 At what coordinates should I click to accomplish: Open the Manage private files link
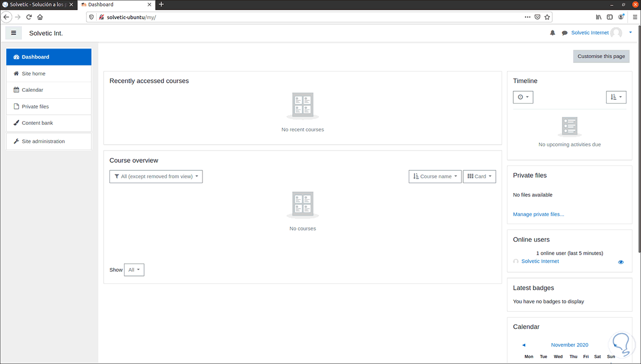(x=538, y=214)
